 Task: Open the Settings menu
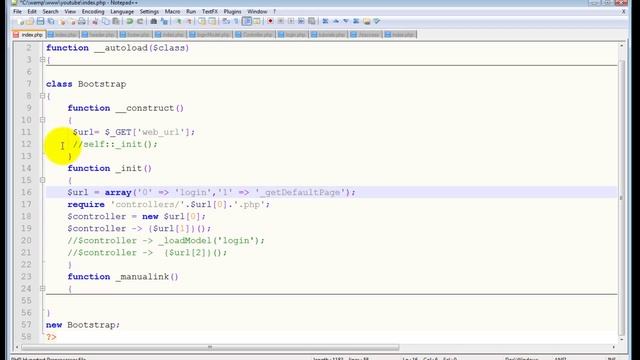(x=149, y=11)
